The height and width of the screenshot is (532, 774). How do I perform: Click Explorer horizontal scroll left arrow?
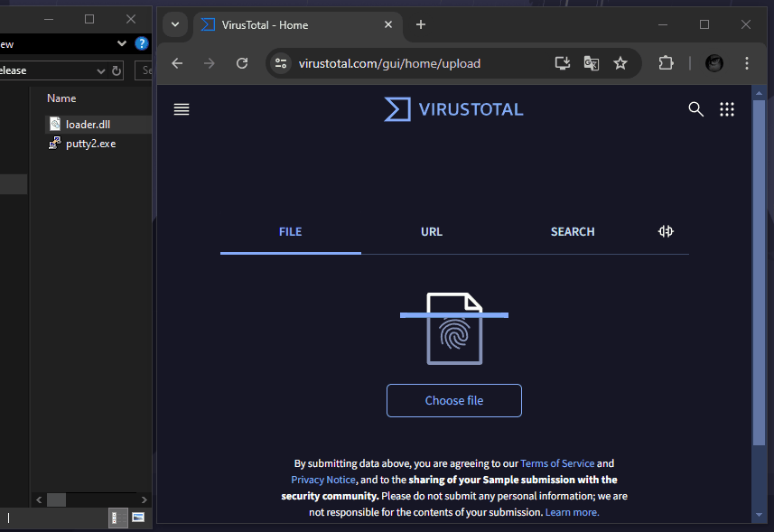[x=39, y=499]
